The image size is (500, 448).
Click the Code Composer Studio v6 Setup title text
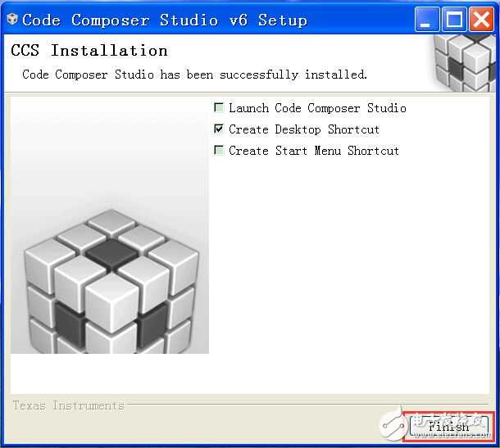click(165, 20)
